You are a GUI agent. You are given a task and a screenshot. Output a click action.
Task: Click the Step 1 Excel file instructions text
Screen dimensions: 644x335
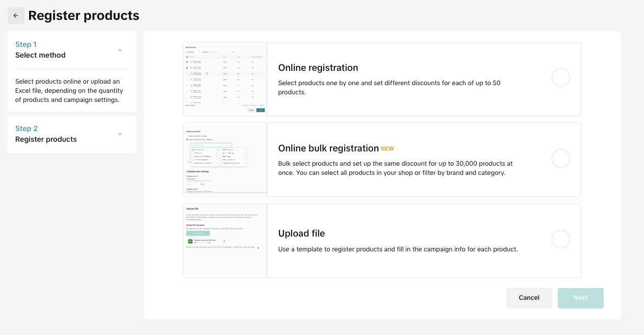click(69, 91)
